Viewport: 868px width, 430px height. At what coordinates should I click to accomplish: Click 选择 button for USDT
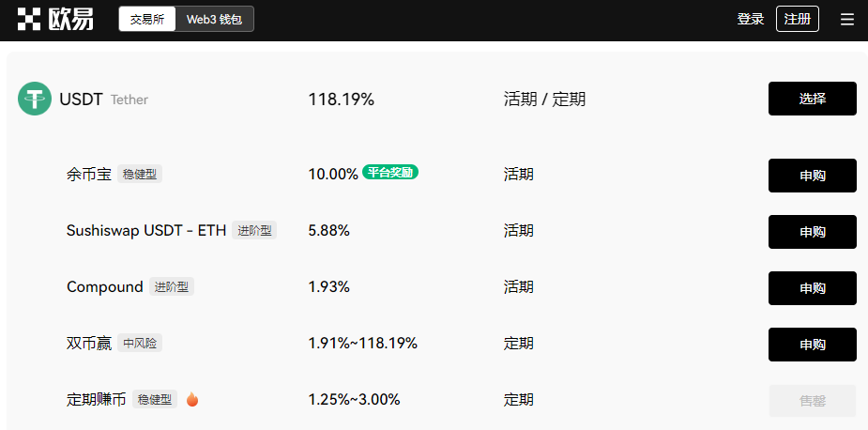click(812, 99)
